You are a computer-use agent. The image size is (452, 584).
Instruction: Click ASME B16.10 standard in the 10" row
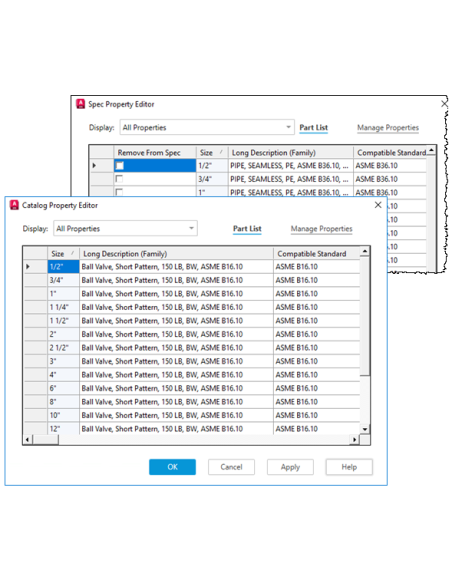click(x=316, y=415)
